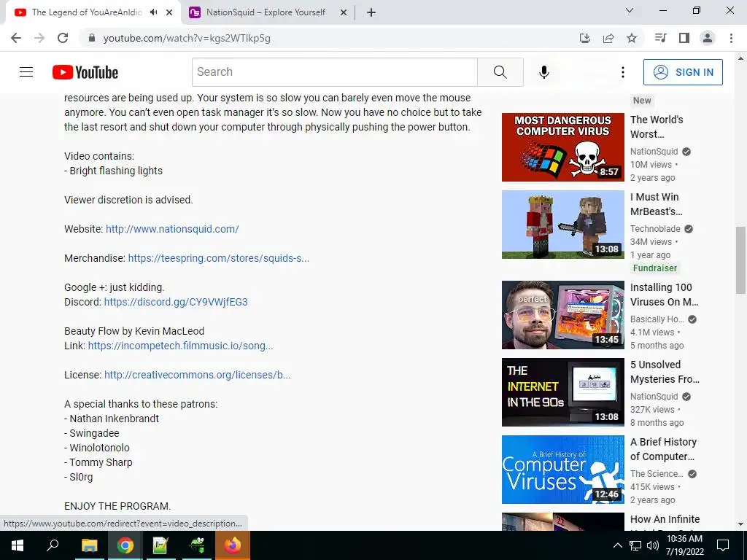The width and height of the screenshot is (747, 560).
Task: Click 'Nathan Inkenbrandt' patron name
Action: [x=115, y=419]
